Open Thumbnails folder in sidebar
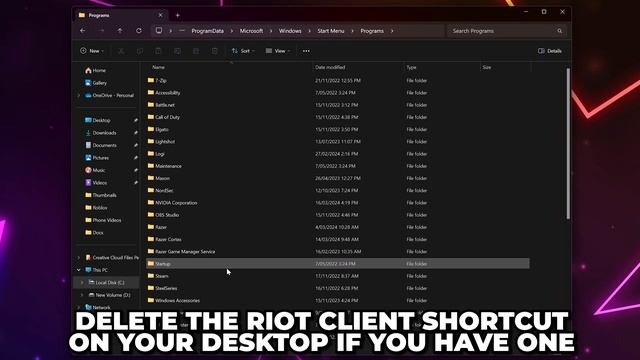The height and width of the screenshot is (360, 640). click(101, 195)
